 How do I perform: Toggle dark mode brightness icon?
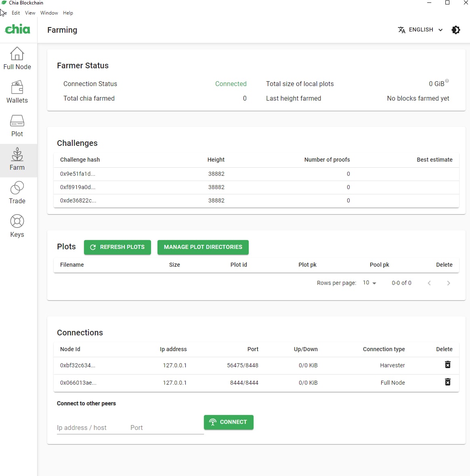[x=456, y=30]
